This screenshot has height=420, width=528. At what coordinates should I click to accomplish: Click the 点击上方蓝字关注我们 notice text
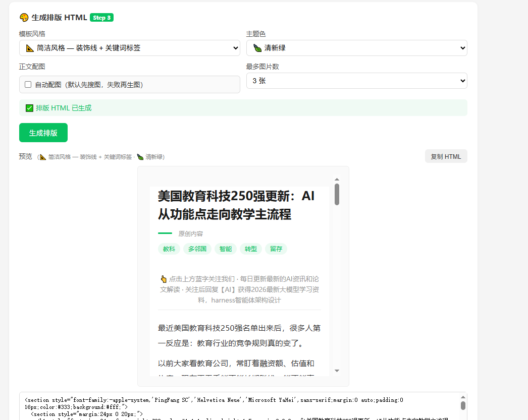coord(239,289)
